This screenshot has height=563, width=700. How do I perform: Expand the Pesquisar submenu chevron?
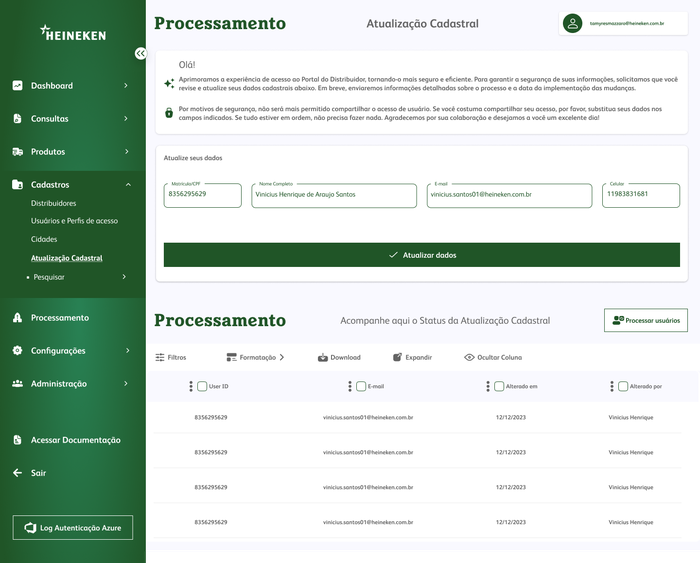click(124, 277)
